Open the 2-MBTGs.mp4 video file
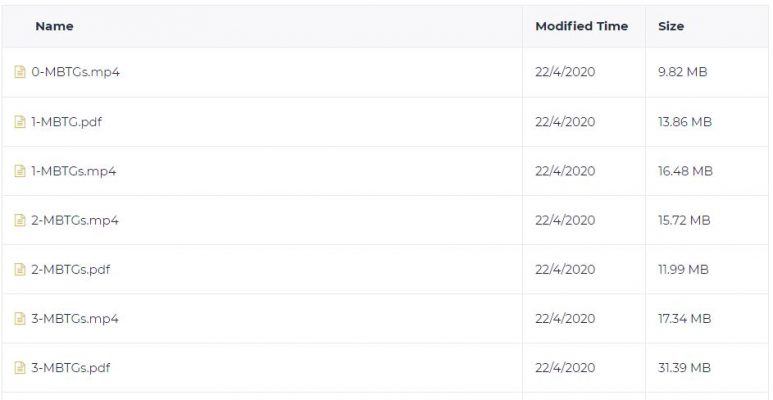 pos(75,220)
